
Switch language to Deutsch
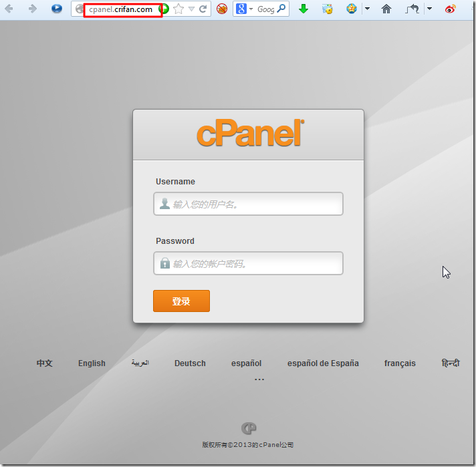(190, 363)
